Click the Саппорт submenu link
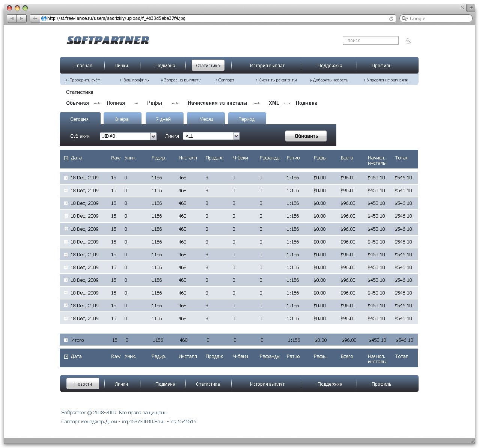Image resolution: width=479 pixels, height=448 pixels. pyautogui.click(x=226, y=80)
